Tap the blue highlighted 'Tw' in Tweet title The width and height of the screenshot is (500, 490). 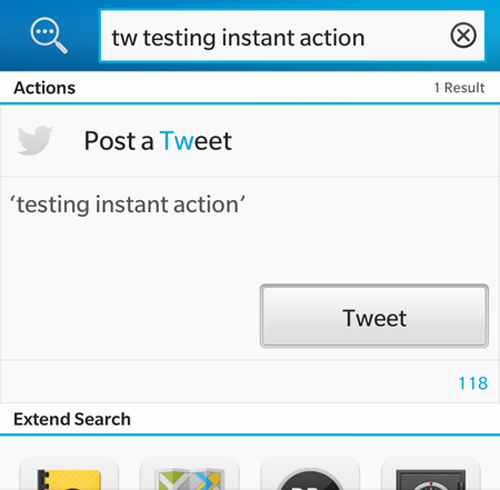[176, 141]
